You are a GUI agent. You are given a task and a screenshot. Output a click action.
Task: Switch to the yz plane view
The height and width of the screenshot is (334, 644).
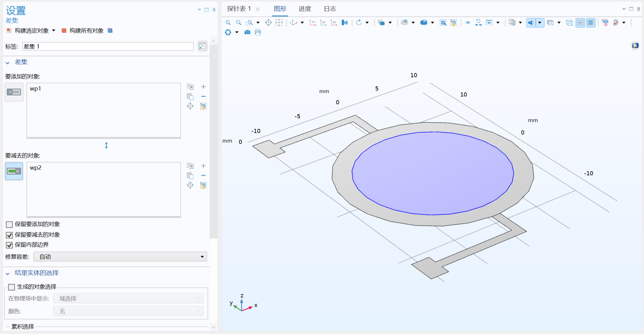(323, 22)
